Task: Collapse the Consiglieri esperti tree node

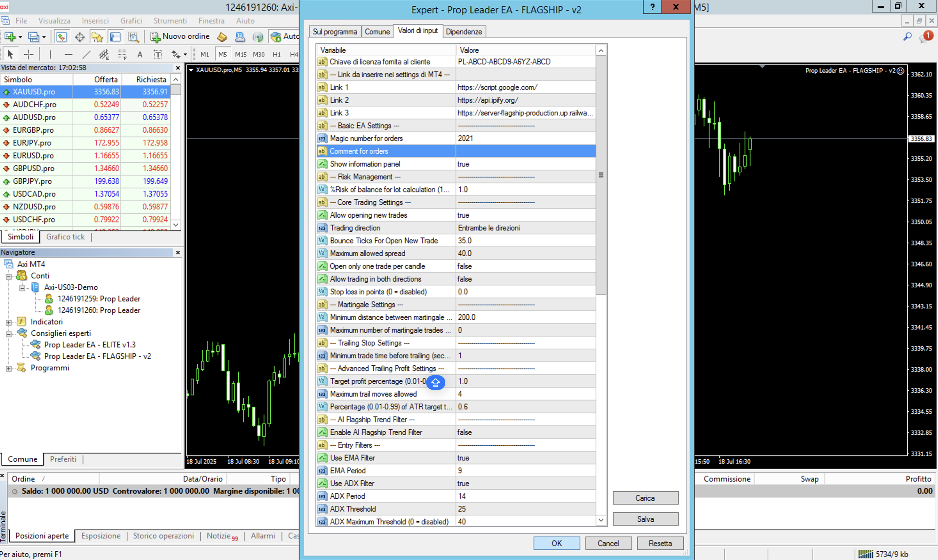Action: tap(9, 334)
